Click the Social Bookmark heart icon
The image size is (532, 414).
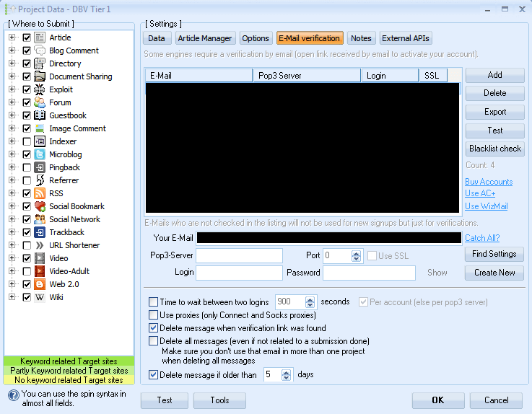tap(40, 206)
